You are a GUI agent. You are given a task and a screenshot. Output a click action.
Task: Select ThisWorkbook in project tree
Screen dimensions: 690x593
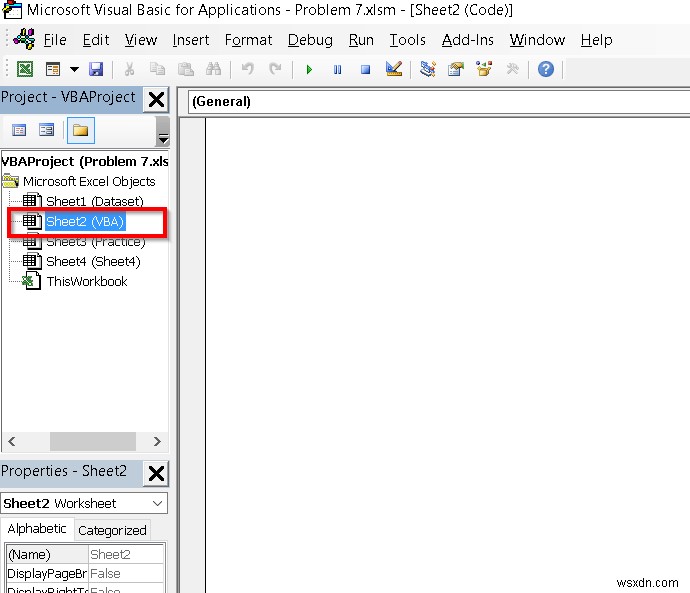(87, 282)
